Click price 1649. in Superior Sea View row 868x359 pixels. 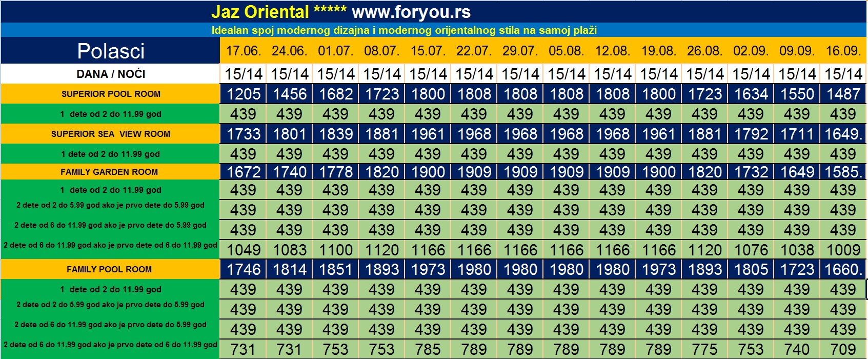[844, 134]
